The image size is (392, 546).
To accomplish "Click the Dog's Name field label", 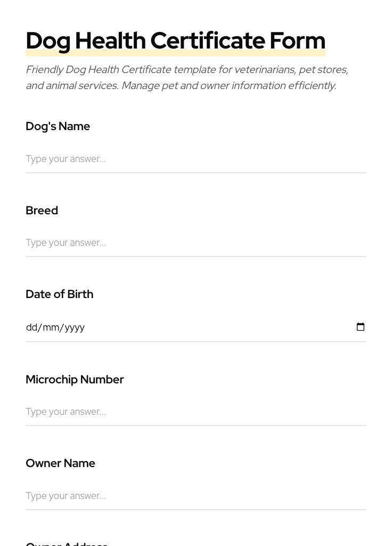I will pos(58,126).
